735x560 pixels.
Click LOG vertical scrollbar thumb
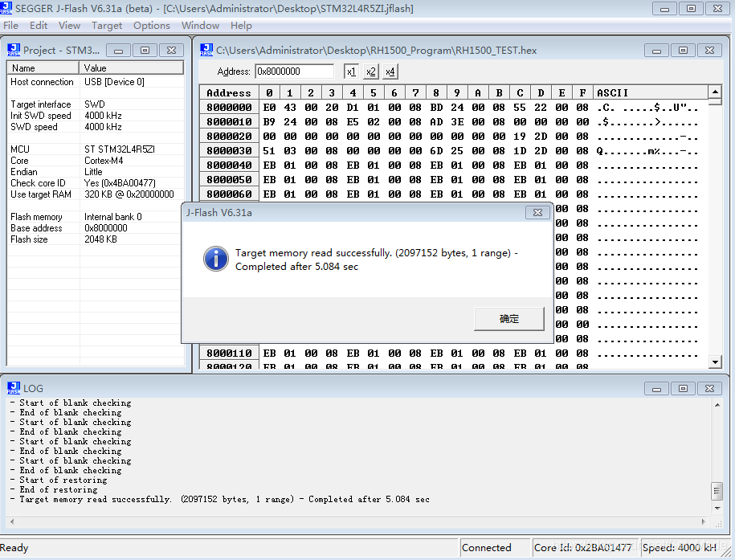(x=717, y=491)
